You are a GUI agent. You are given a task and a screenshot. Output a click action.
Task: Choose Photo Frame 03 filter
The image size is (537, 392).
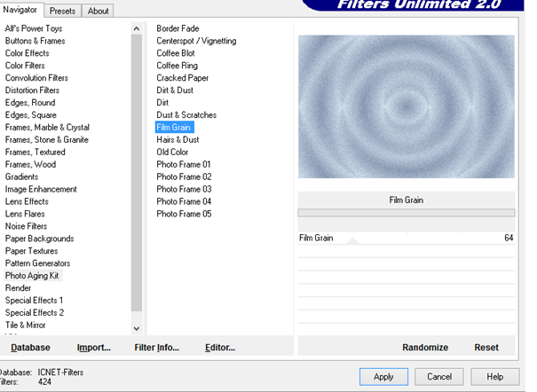click(184, 189)
